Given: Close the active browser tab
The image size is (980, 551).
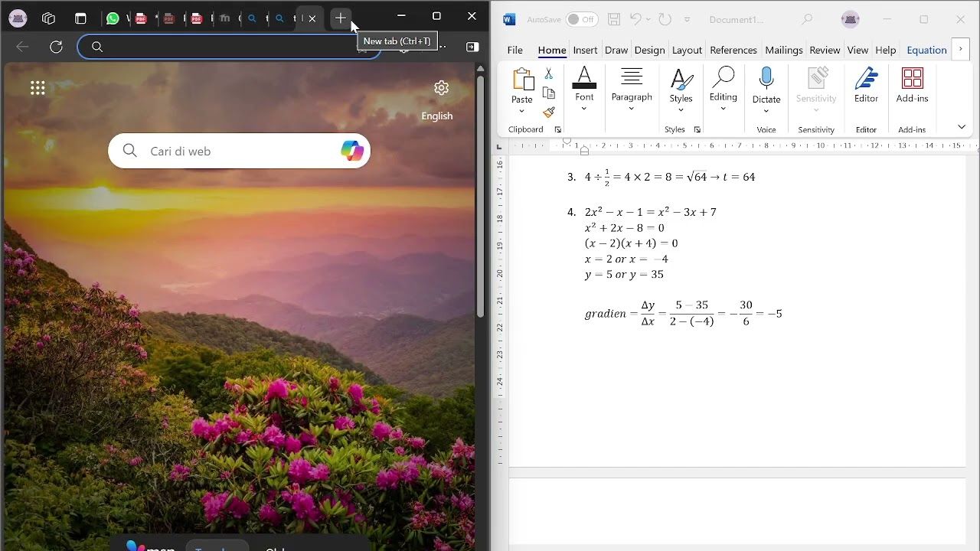Looking at the screenshot, I should [312, 18].
